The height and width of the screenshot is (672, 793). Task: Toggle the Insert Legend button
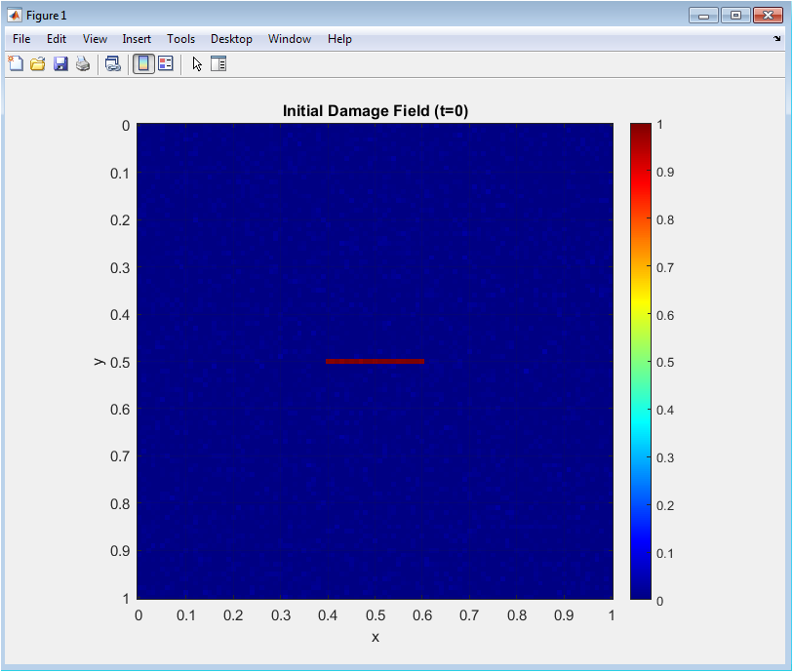(x=165, y=64)
